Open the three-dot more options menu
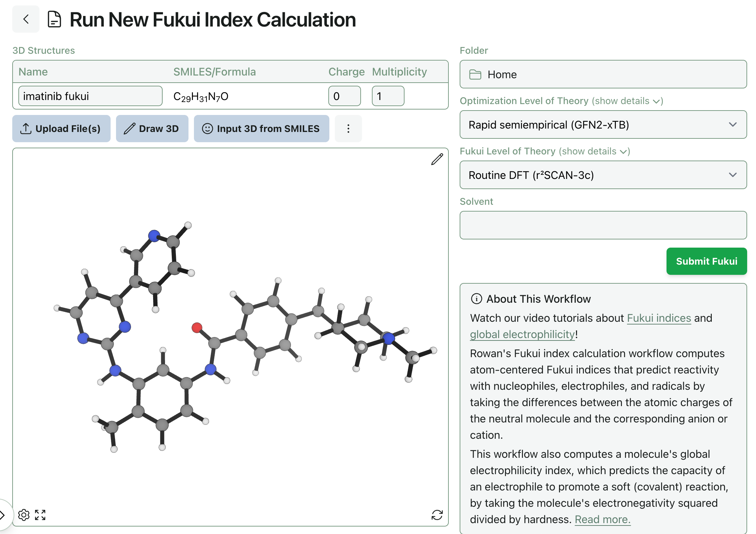 tap(348, 129)
